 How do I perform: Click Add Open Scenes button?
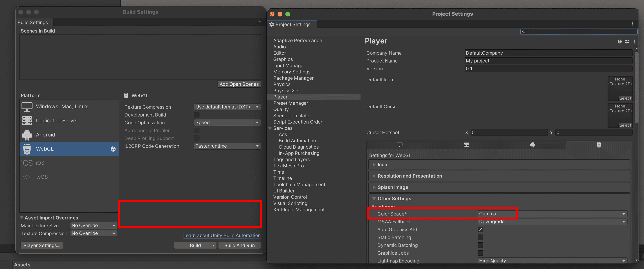pyautogui.click(x=239, y=84)
